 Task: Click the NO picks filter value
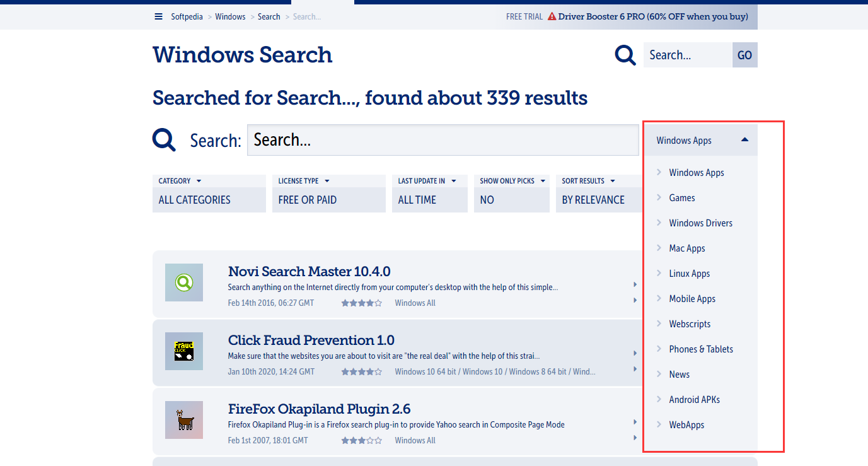click(512, 200)
